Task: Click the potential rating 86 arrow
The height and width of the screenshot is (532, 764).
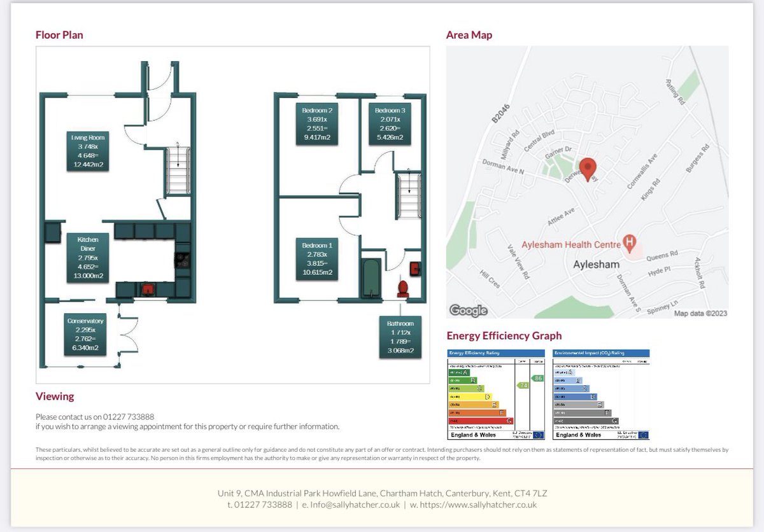Action: (538, 378)
